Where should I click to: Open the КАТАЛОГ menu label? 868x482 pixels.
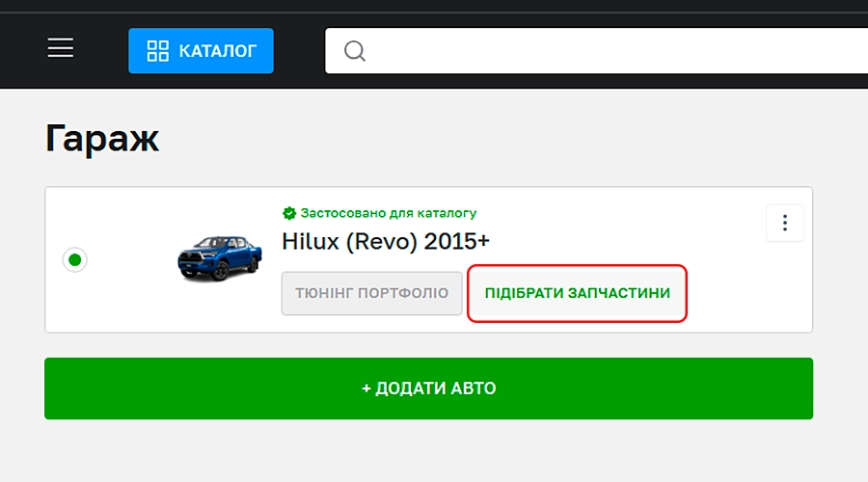[217, 51]
